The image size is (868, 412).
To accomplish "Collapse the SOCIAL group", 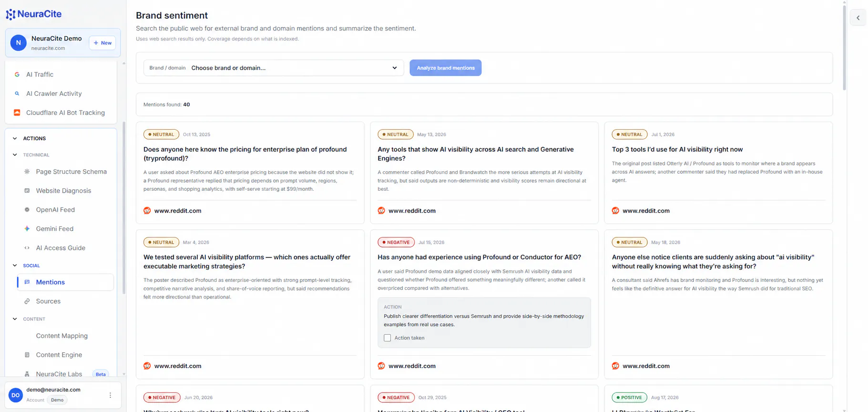I will 15,266.
